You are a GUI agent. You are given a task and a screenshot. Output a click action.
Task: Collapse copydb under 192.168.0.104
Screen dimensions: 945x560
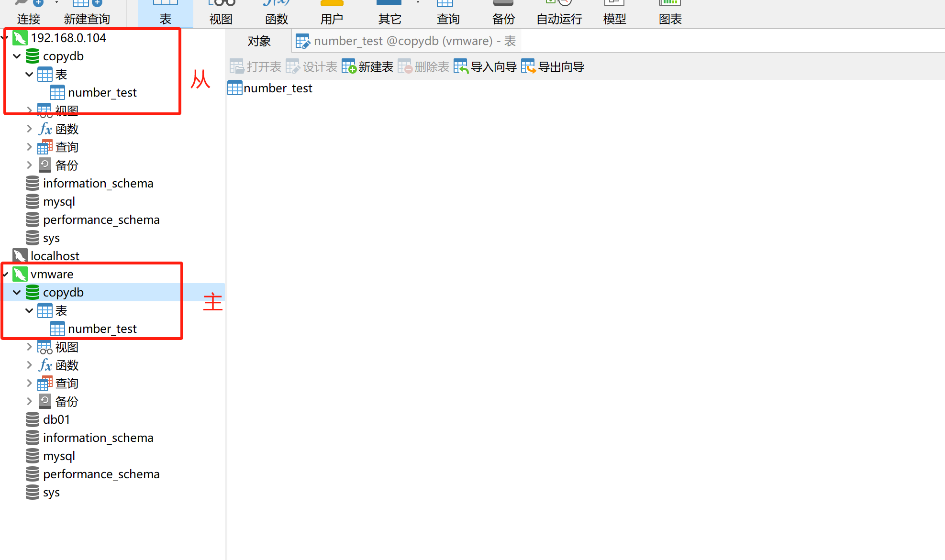tap(17, 56)
